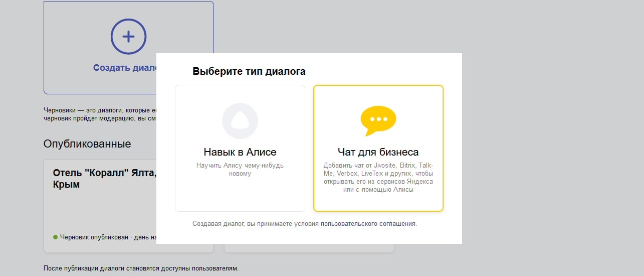Viewport: 644px width, 276px height.
Task: Open the пользовательского соглашения link
Action: tap(368, 224)
